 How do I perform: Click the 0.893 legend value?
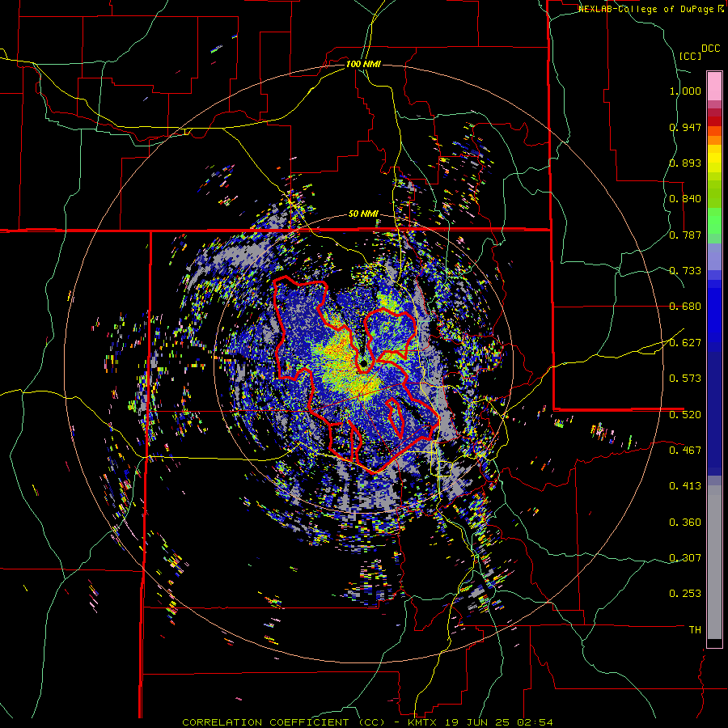click(685, 163)
